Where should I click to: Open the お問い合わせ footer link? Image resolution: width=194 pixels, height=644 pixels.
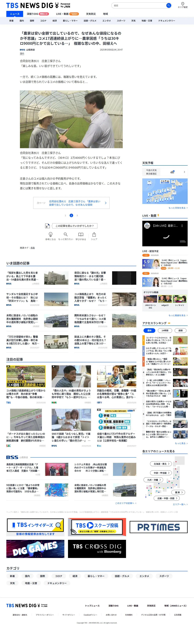point(111,615)
